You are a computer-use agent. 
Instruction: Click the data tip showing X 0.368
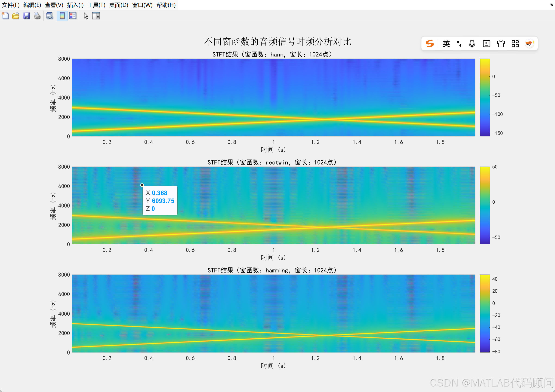[x=160, y=200]
